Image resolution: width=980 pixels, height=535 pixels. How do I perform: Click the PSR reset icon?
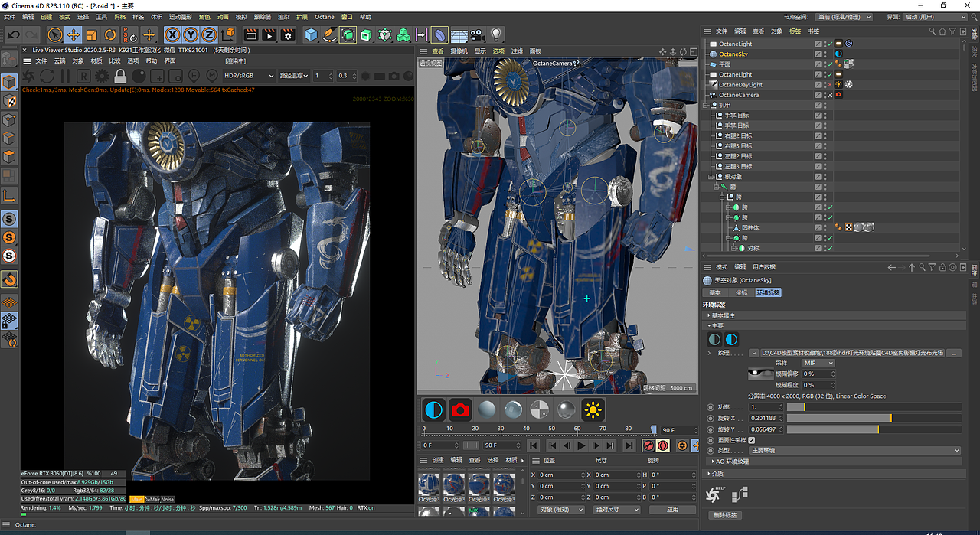(130, 34)
